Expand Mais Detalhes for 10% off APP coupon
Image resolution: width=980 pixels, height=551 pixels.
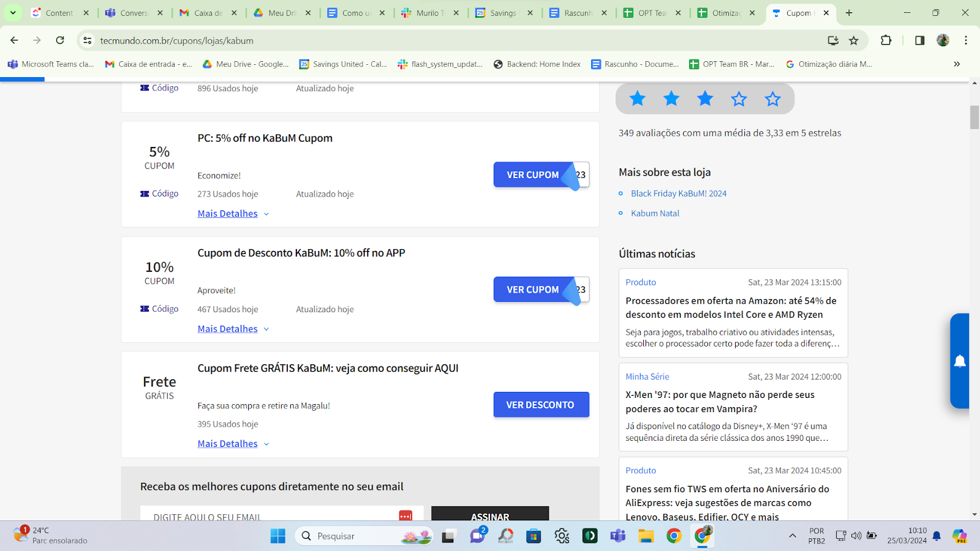click(233, 329)
